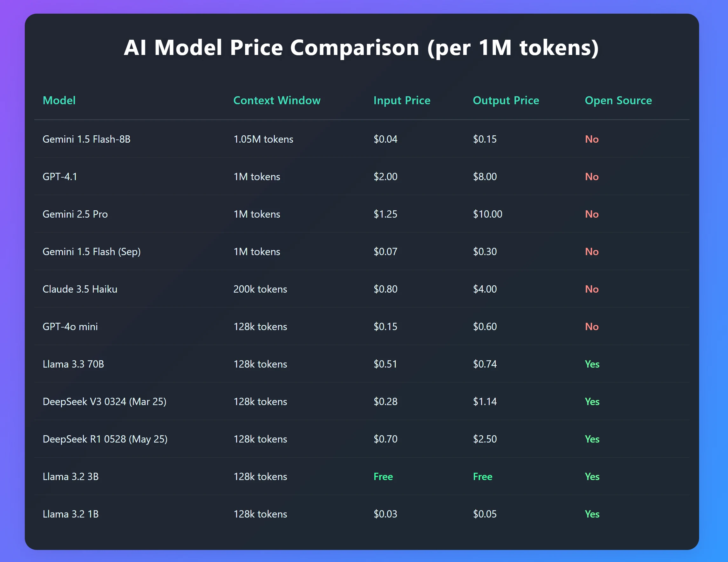The height and width of the screenshot is (562, 728).
Task: Click the green Free output price cell
Action: (482, 477)
